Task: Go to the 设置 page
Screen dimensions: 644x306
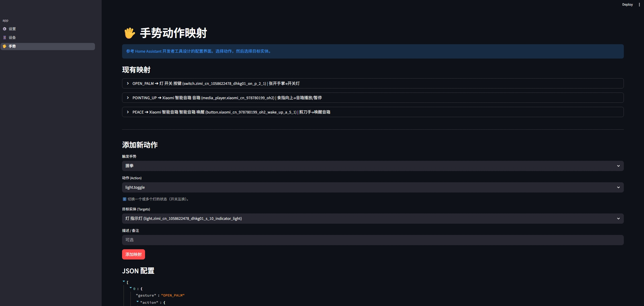Action: click(x=12, y=29)
